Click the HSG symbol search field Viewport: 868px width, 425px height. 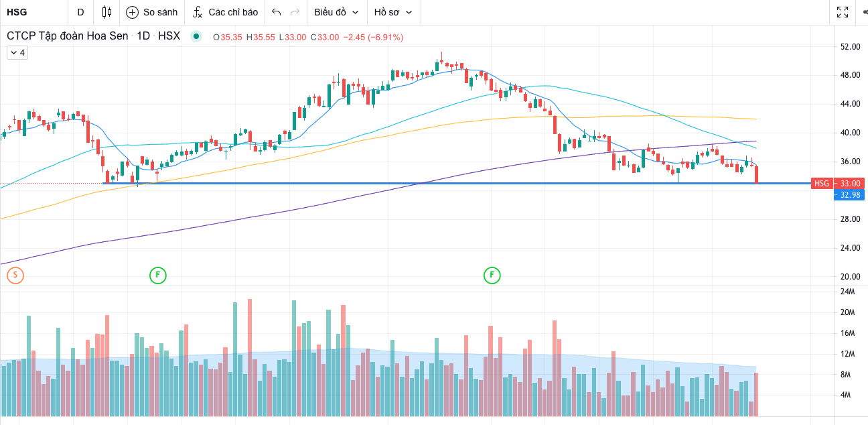click(x=33, y=12)
